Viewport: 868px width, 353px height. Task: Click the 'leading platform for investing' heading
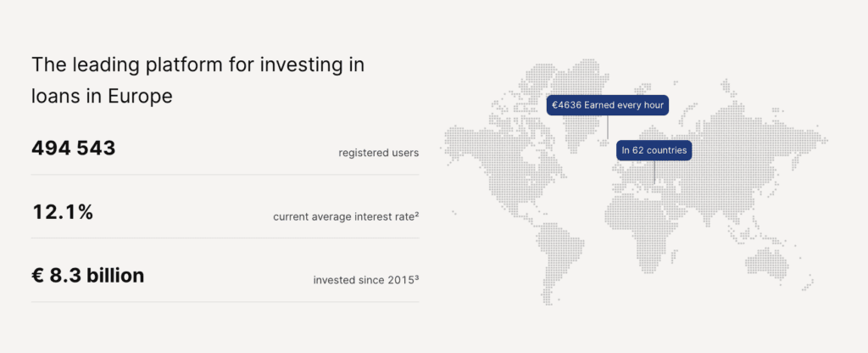(198, 64)
